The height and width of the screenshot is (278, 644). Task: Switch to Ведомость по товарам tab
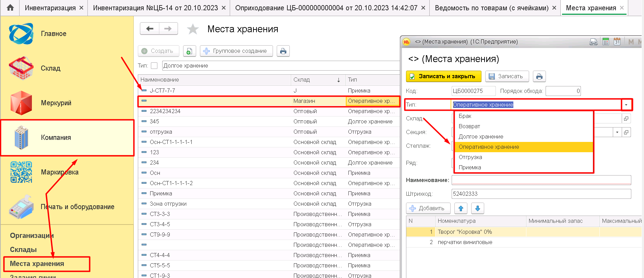click(x=491, y=8)
